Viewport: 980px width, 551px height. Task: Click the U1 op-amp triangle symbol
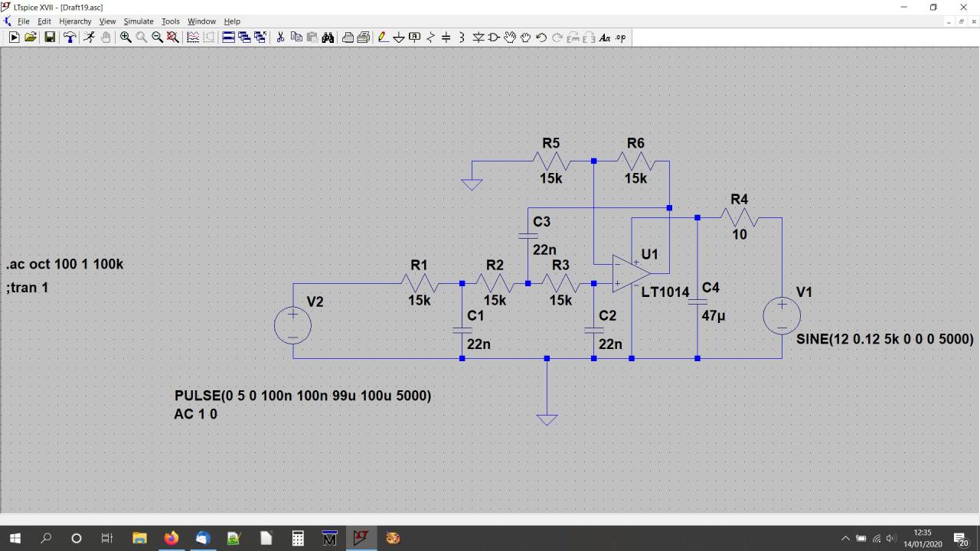coord(631,273)
